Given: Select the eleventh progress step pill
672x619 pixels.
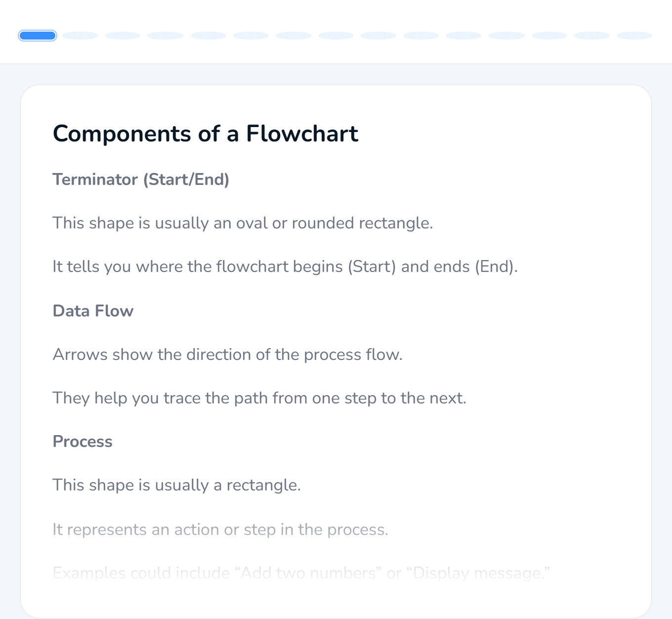Looking at the screenshot, I should tap(463, 36).
